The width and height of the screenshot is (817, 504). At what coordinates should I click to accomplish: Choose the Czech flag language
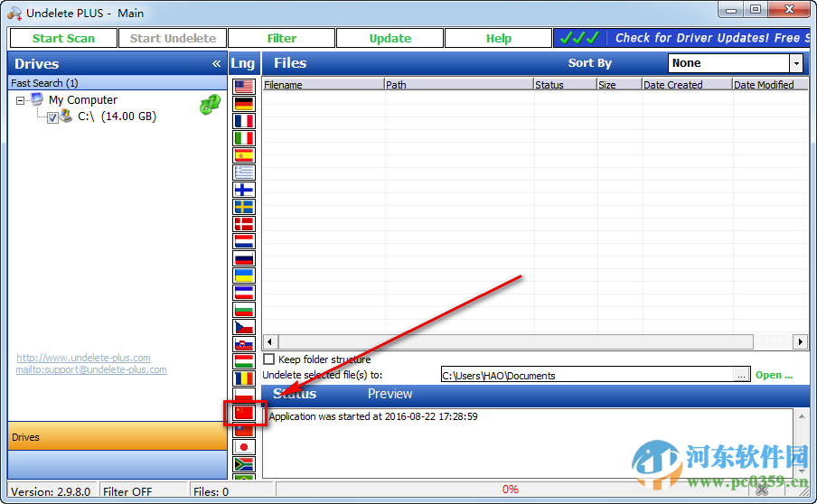coord(244,327)
